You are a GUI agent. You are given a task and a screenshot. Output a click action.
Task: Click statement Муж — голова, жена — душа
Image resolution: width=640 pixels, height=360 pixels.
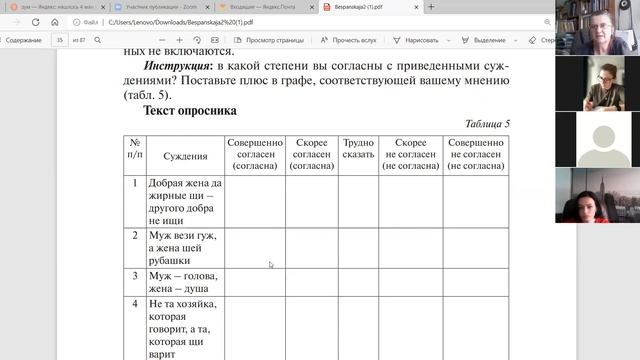tap(183, 282)
